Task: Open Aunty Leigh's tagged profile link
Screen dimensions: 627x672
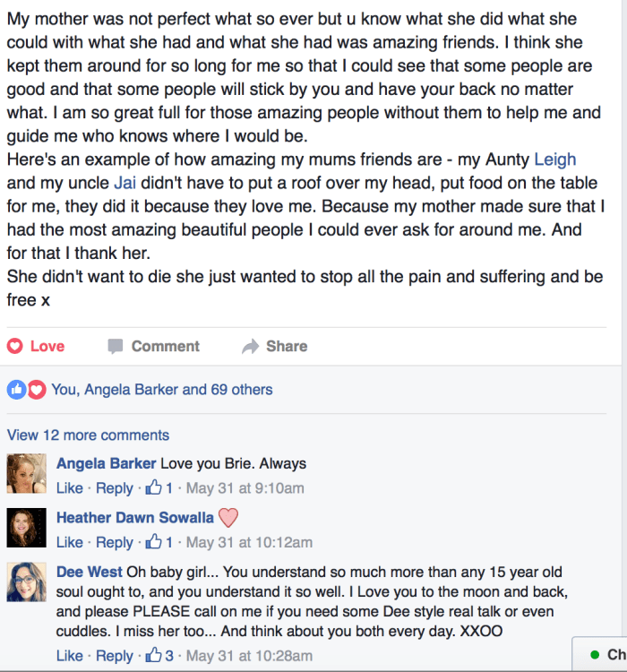Action: tap(554, 159)
